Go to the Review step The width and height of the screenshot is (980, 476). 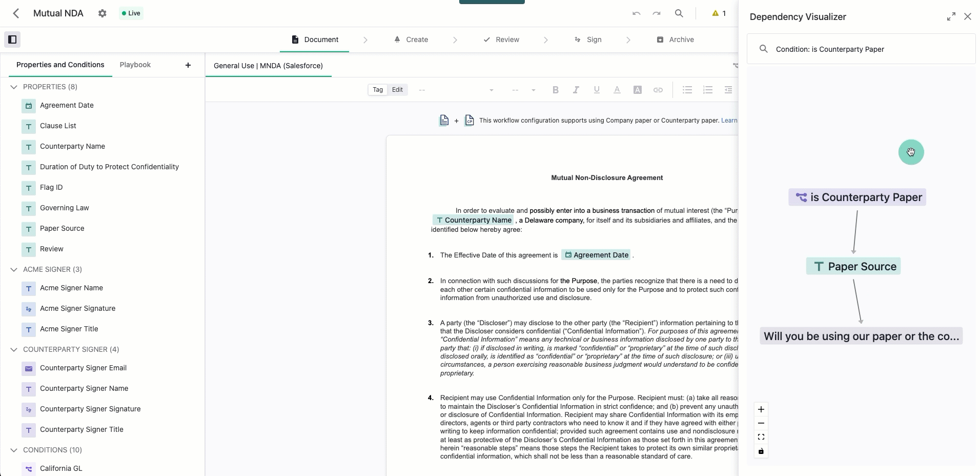[501, 39]
